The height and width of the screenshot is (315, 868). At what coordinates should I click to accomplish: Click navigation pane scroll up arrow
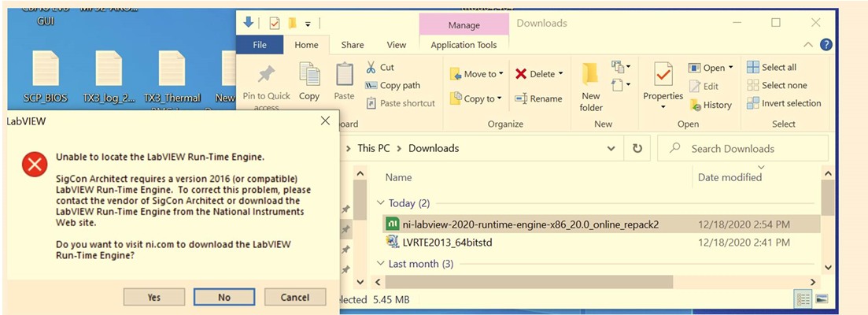click(360, 173)
